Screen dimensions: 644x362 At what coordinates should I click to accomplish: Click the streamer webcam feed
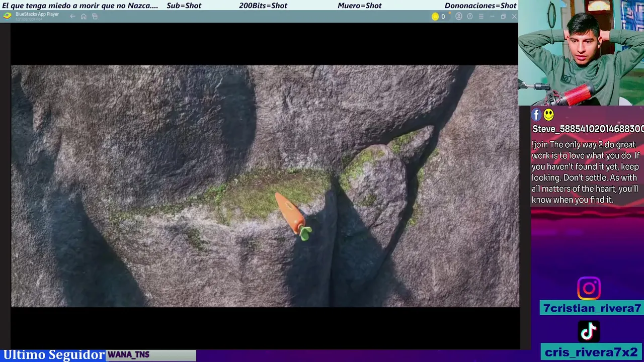point(581,53)
